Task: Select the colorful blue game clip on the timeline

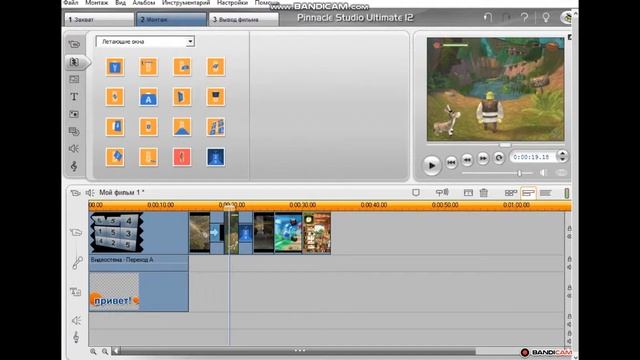Action: (289, 233)
